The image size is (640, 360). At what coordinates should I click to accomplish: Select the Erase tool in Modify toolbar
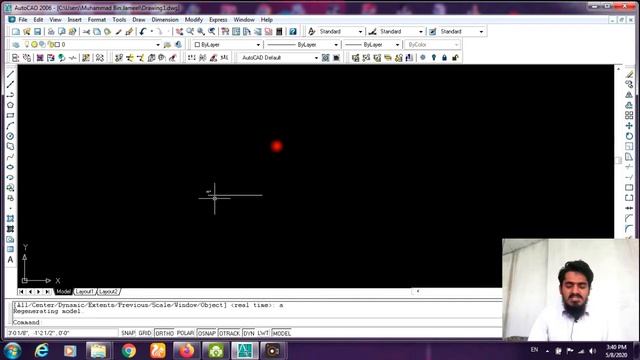pyautogui.click(x=629, y=74)
